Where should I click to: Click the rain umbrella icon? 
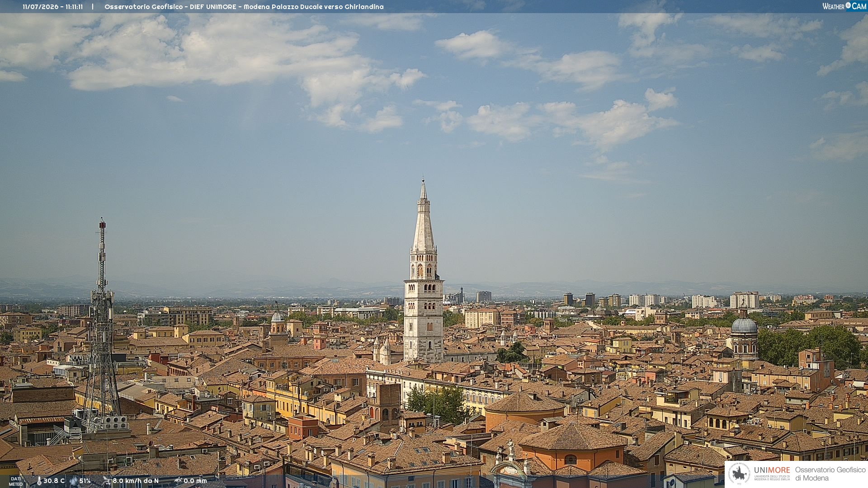point(178,481)
